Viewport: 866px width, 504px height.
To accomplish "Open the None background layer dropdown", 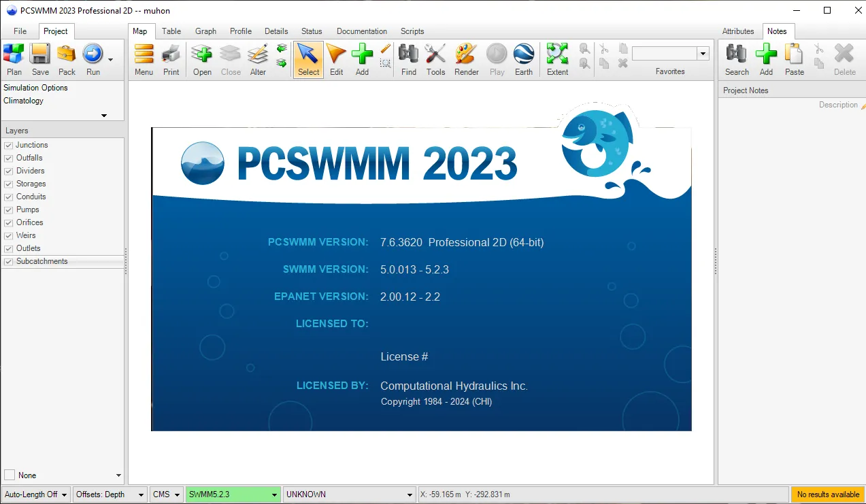I will pos(118,475).
